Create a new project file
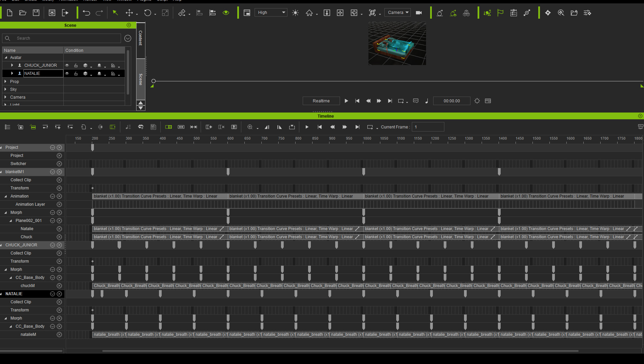Screen dimensions: 644x364 9,13
